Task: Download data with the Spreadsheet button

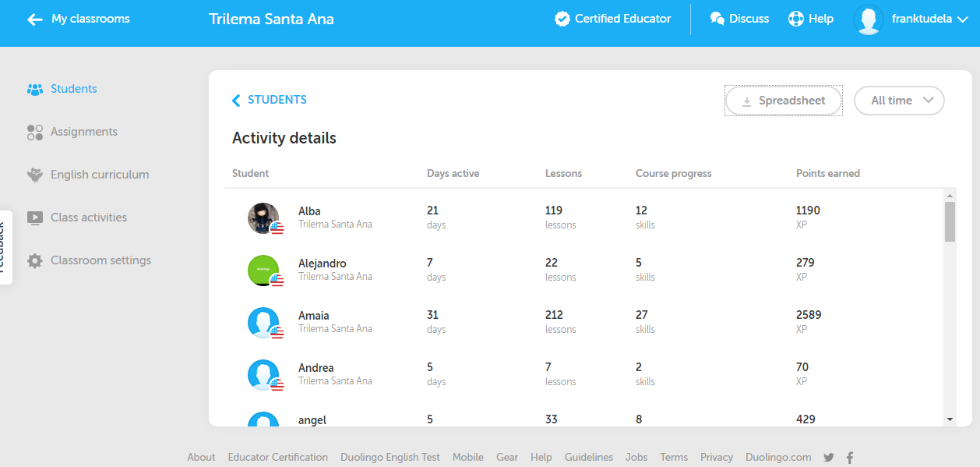Action: [x=783, y=100]
